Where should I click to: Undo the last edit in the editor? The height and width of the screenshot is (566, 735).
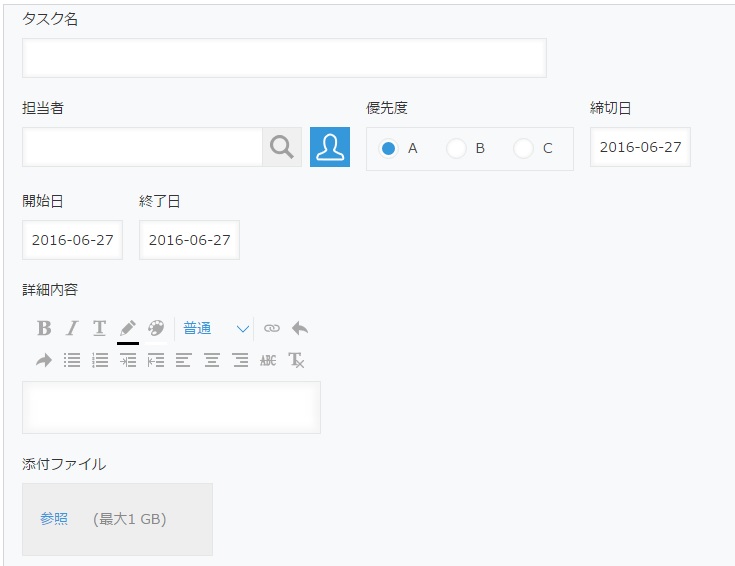(x=300, y=328)
